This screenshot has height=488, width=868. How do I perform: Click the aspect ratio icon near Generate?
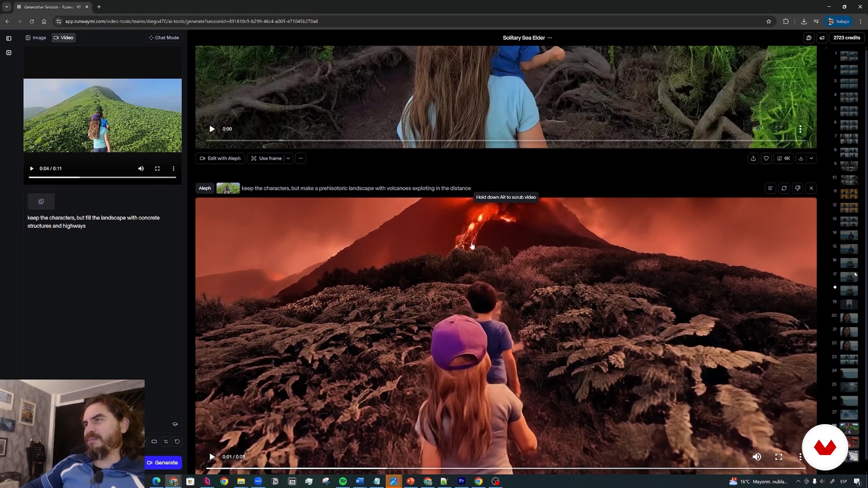click(154, 441)
